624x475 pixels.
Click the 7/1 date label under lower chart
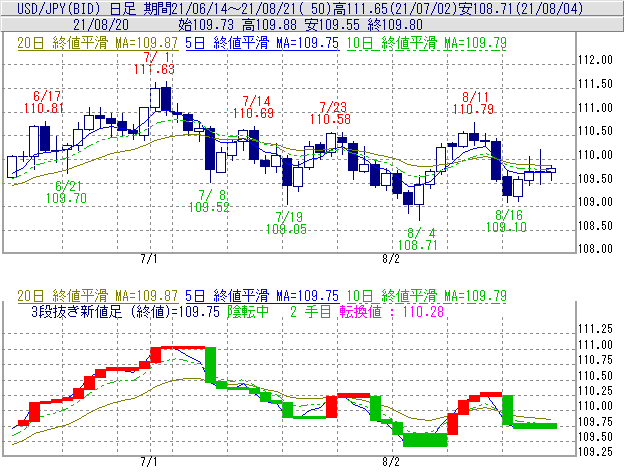pyautogui.click(x=149, y=462)
